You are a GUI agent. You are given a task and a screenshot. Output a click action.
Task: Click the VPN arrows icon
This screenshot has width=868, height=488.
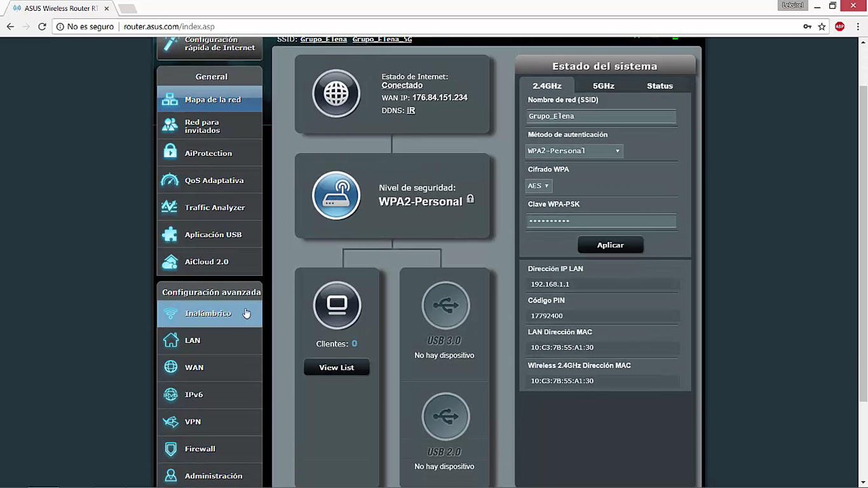pos(170,422)
